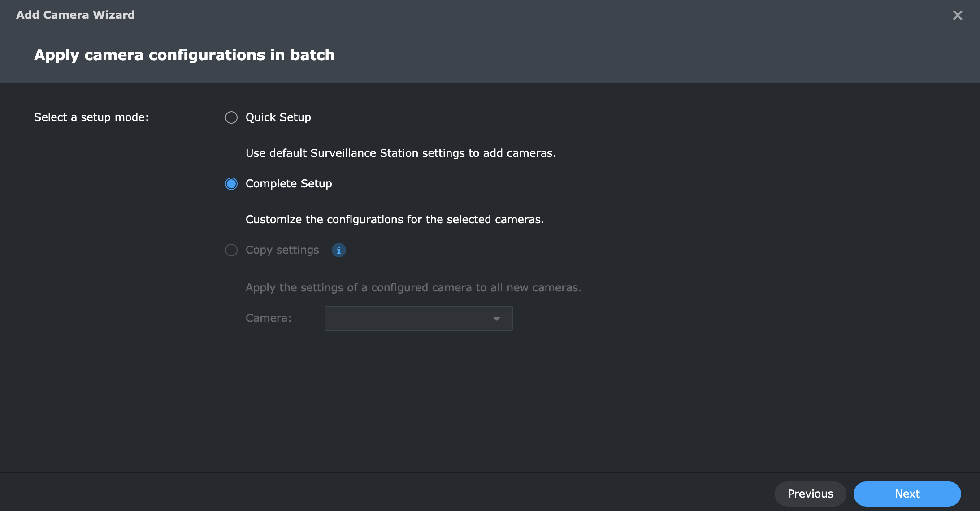Click the Camera dropdown arrow
This screenshot has width=980, height=511.
pyautogui.click(x=496, y=319)
